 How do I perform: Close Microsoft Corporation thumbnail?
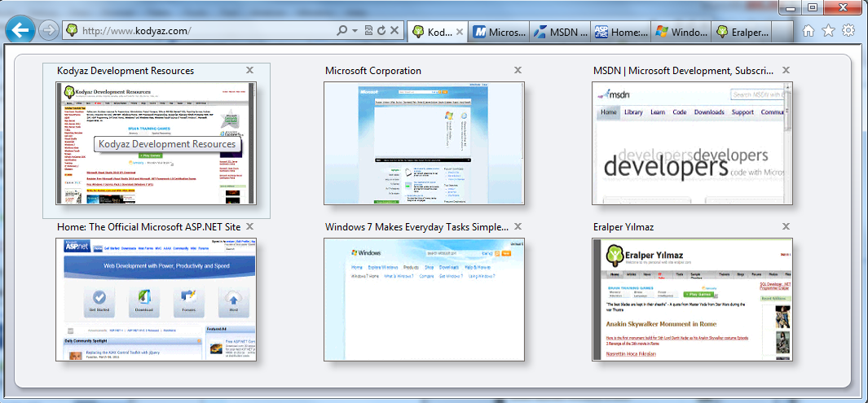[518, 70]
